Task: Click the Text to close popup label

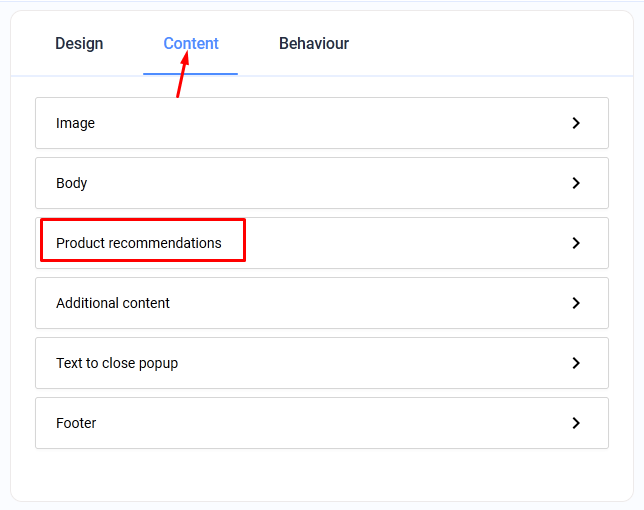Action: (117, 363)
